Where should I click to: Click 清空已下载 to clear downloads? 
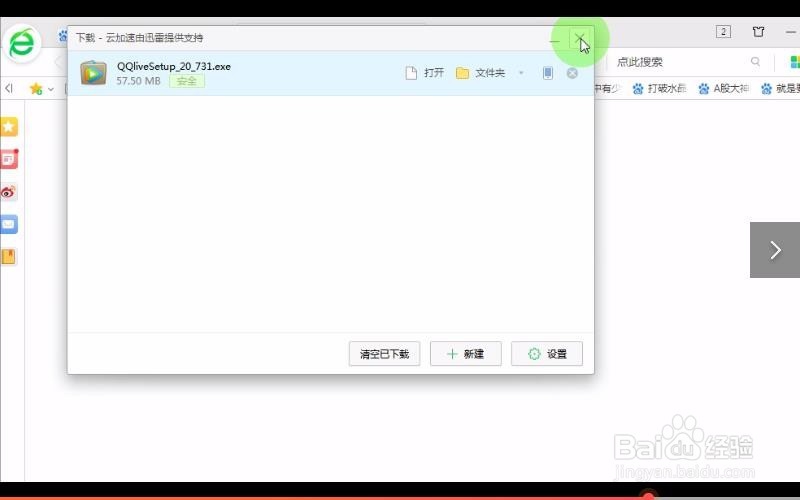click(x=384, y=354)
